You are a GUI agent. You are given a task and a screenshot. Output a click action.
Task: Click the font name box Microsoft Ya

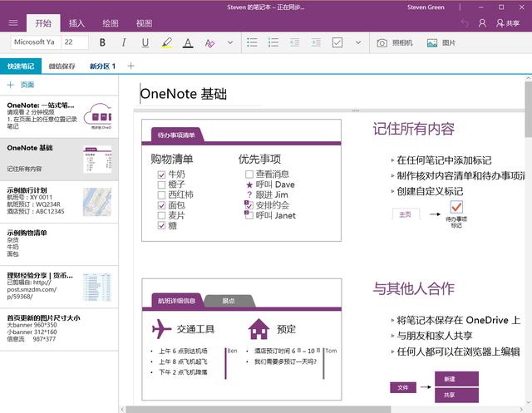pyautogui.click(x=36, y=42)
